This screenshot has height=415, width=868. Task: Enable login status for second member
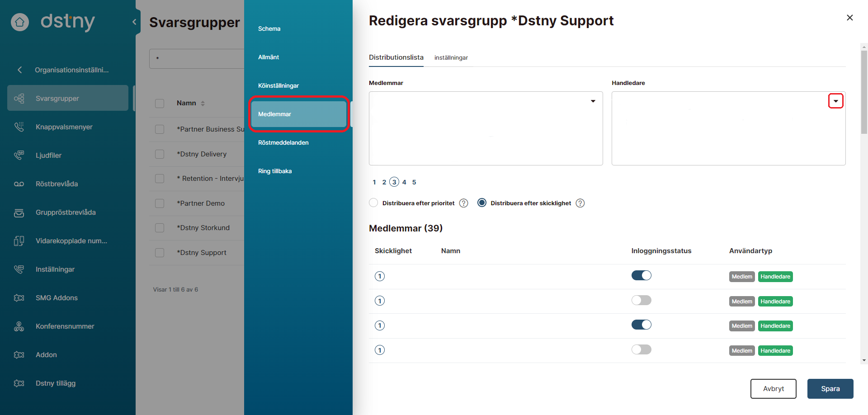[641, 300]
